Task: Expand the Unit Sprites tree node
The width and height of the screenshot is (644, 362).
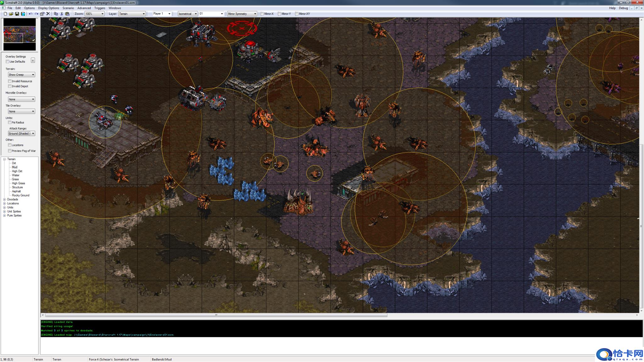Action: [x=4, y=211]
